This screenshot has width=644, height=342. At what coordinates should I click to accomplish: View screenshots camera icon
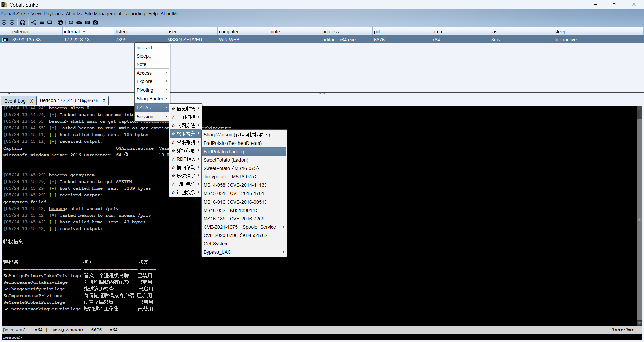point(95,22)
